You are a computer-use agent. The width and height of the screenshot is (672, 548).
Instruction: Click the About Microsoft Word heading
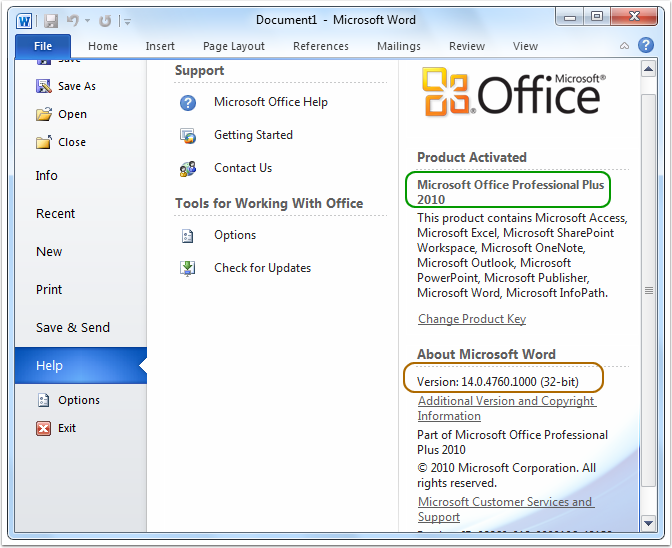point(486,354)
